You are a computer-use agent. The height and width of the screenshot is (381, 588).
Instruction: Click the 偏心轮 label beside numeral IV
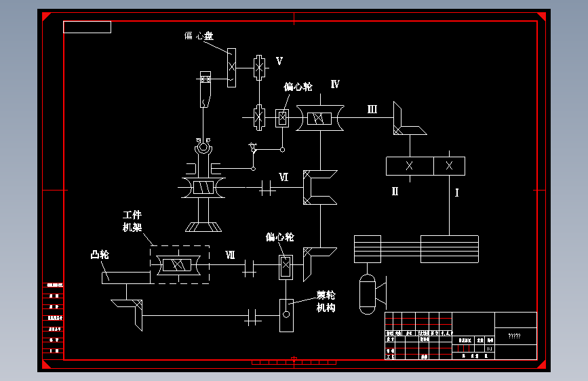298,87
